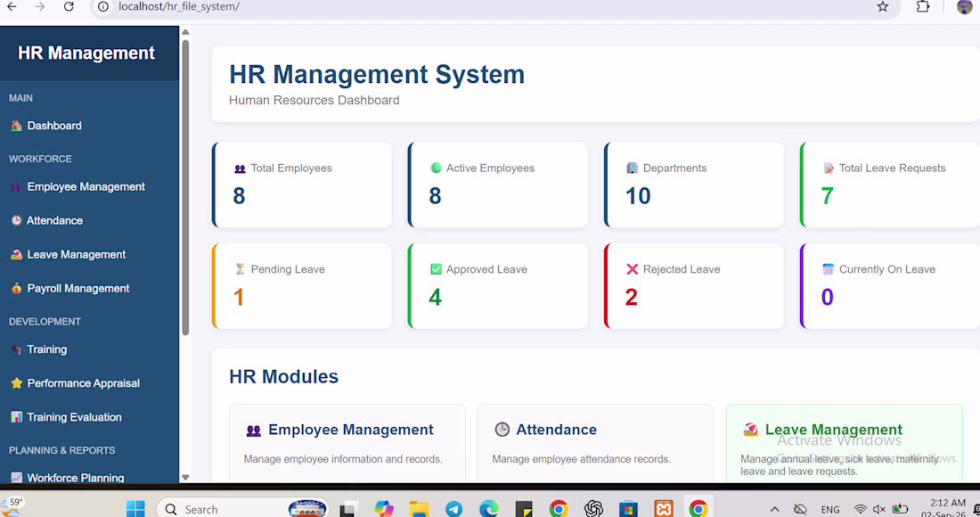Click the Departments stat card
Image resolution: width=980 pixels, height=517 pixels.
694,185
